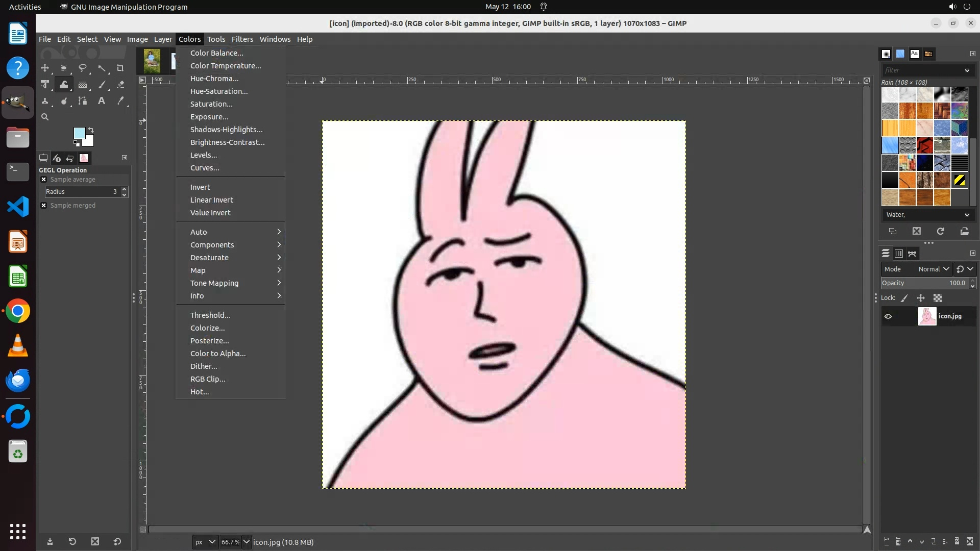Select the Color Picker eyedropper tool
This screenshot has width=980, height=551.
(x=120, y=101)
